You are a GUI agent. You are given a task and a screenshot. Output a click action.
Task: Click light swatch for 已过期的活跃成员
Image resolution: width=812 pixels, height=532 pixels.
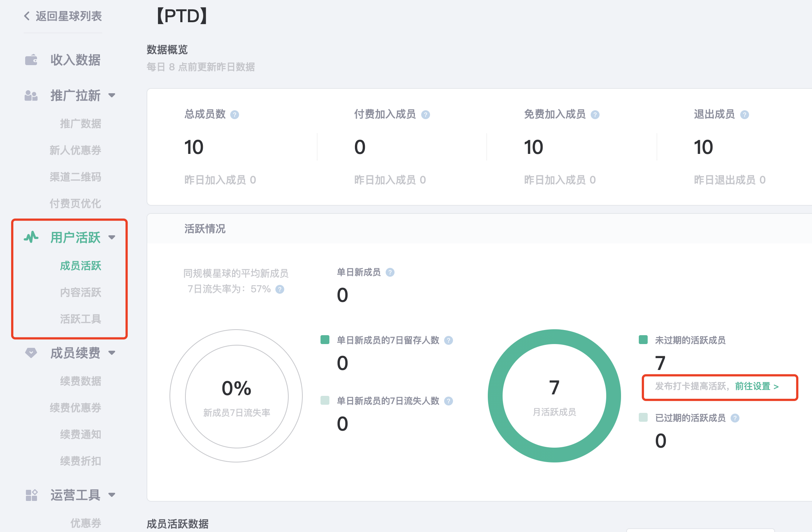pos(643,417)
